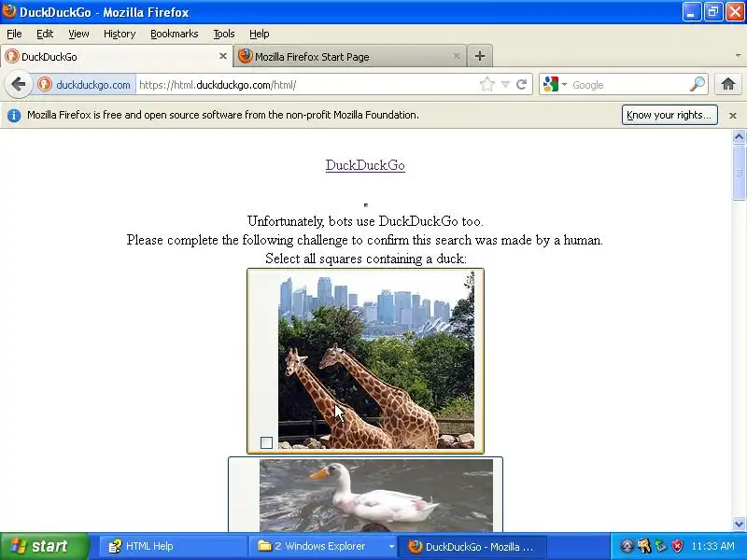Click in the address bar URL field

pos(307,85)
